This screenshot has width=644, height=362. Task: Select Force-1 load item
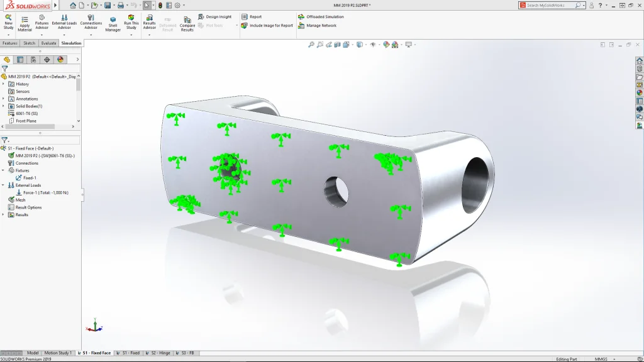pos(42,192)
